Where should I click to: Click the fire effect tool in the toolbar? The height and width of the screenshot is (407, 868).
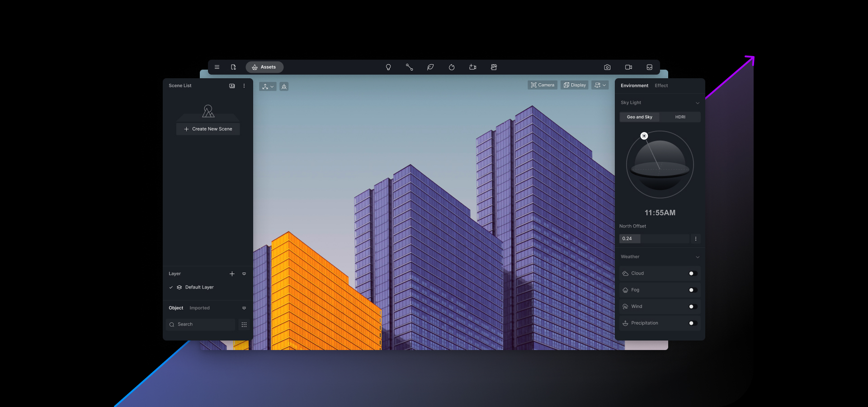pyautogui.click(x=451, y=67)
